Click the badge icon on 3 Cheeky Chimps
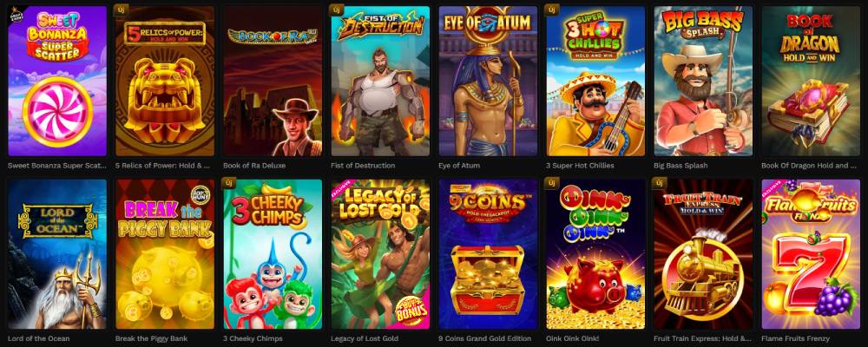 [x=228, y=183]
